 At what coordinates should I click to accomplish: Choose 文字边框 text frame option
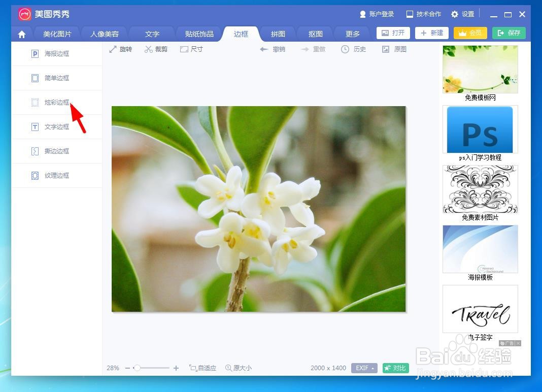(57, 126)
